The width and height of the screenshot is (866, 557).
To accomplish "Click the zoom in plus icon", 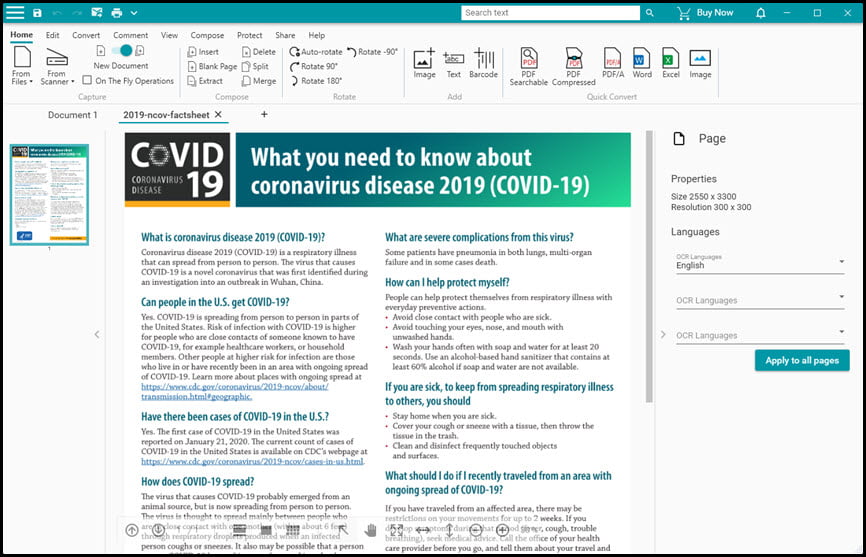I will point(503,531).
